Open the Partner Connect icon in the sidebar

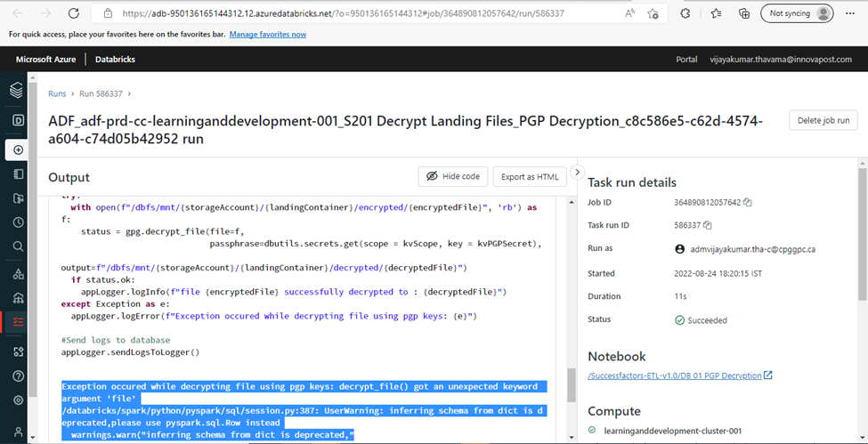point(18,351)
